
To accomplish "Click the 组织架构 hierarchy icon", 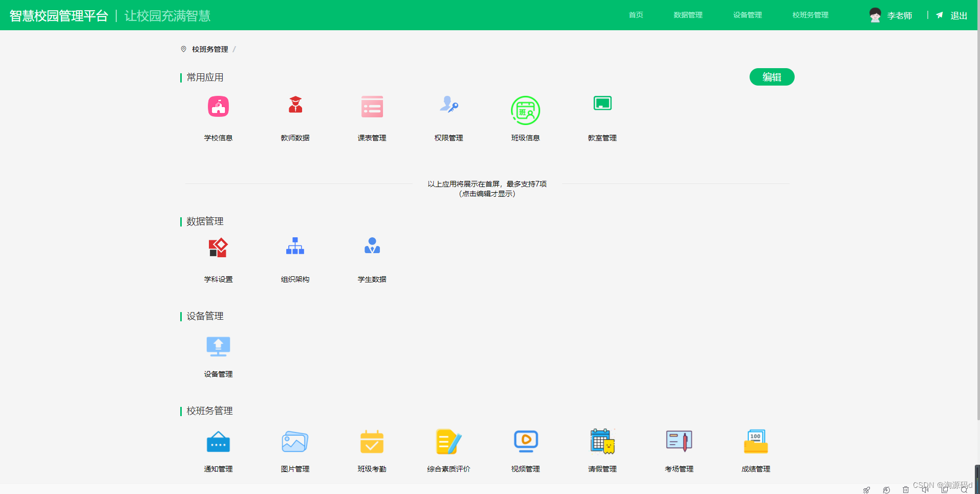I will click(x=295, y=246).
